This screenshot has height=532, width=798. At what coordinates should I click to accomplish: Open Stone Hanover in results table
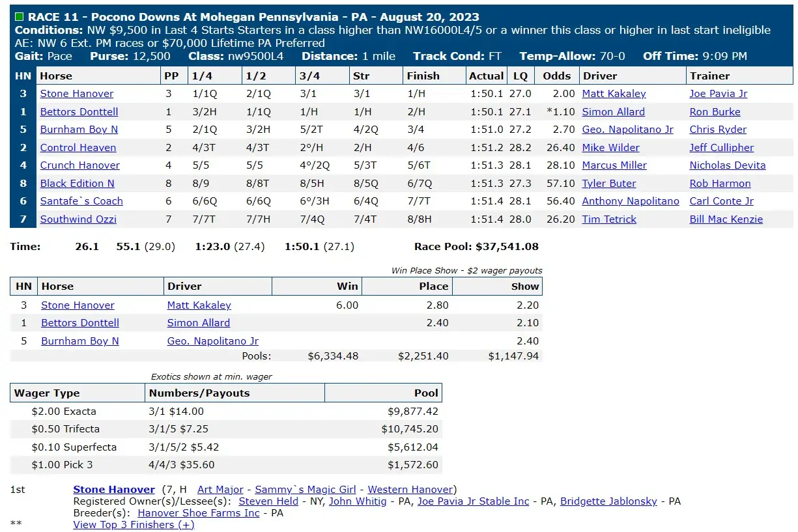(x=77, y=94)
